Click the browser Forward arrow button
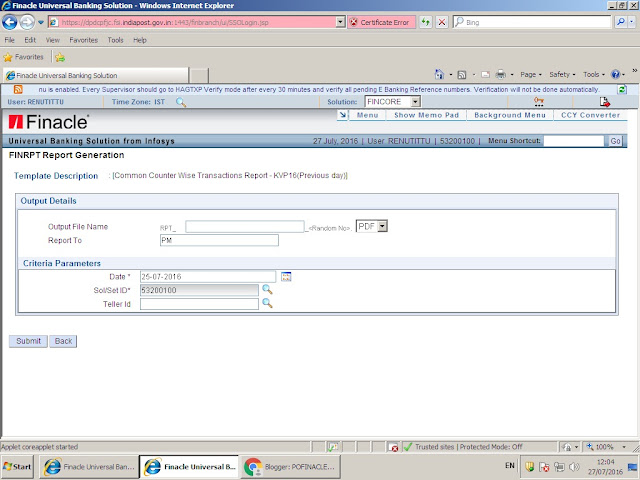This screenshot has width=640, height=480. click(x=27, y=22)
